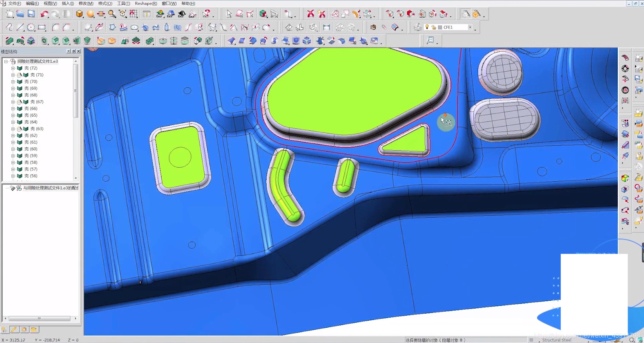The image size is (644, 343).
Task: Click the blue shield surface icon
Action: pos(296,41)
